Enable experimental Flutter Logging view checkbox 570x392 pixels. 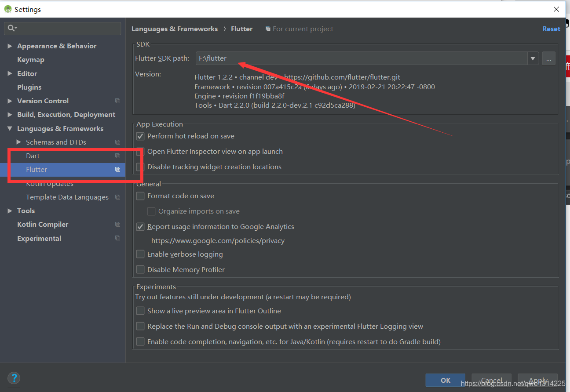[140, 327]
